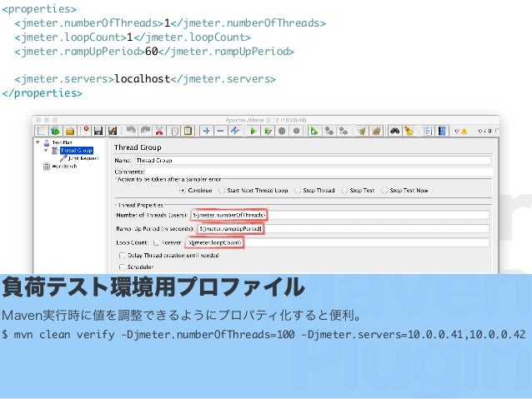Click the yellow warning triangle indicator
Viewport: 532px width, 399px height.
[464, 131]
